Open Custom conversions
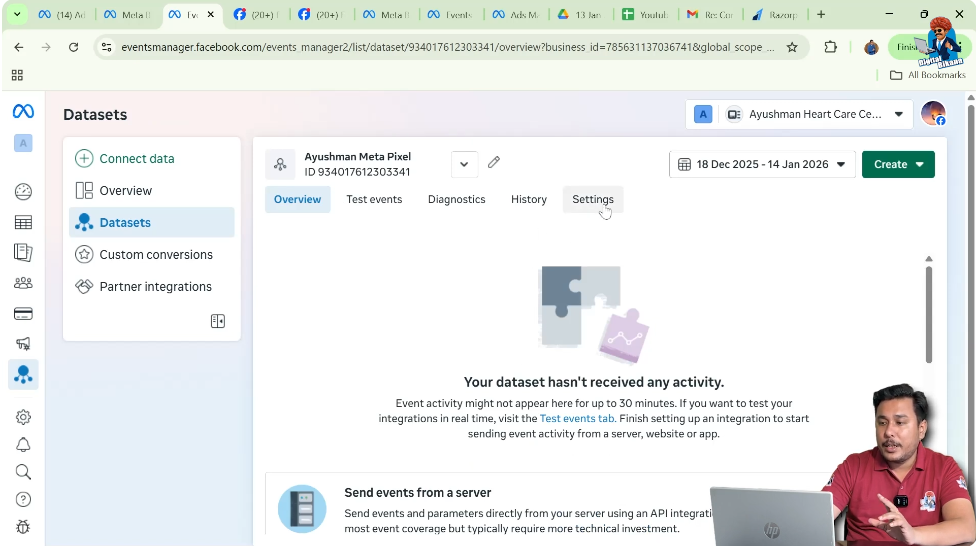 click(152, 255)
